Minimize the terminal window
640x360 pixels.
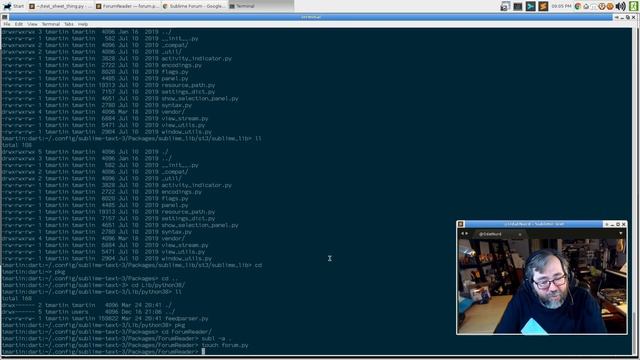(x=622, y=17)
